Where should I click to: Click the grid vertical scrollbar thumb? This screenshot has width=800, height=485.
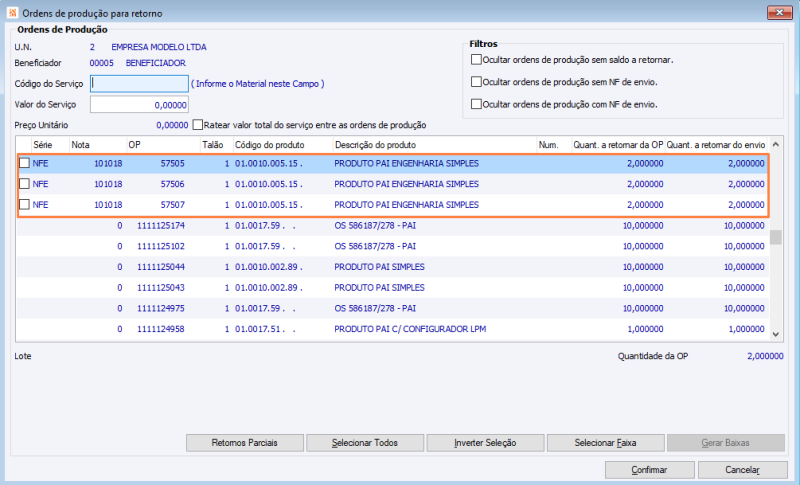(776, 238)
